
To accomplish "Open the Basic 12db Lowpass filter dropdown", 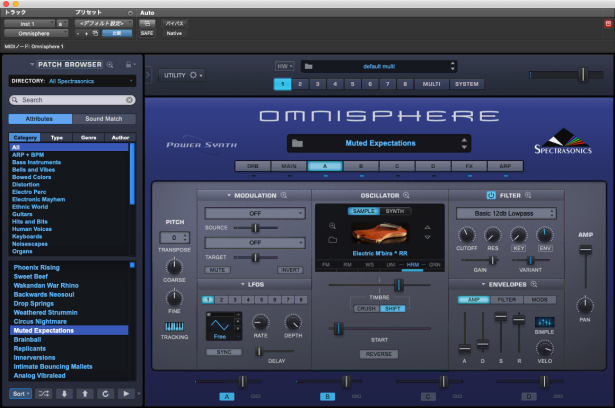I will pyautogui.click(x=505, y=213).
